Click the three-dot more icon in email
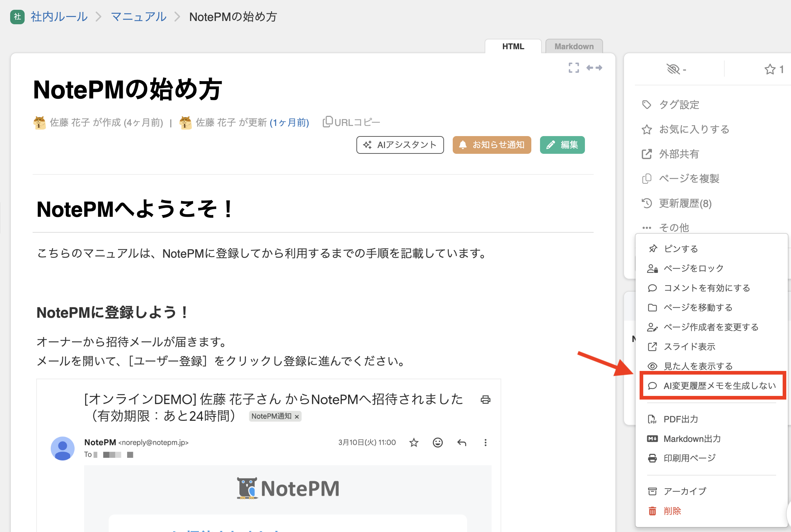Viewport: 791px width, 532px height. coord(485,442)
